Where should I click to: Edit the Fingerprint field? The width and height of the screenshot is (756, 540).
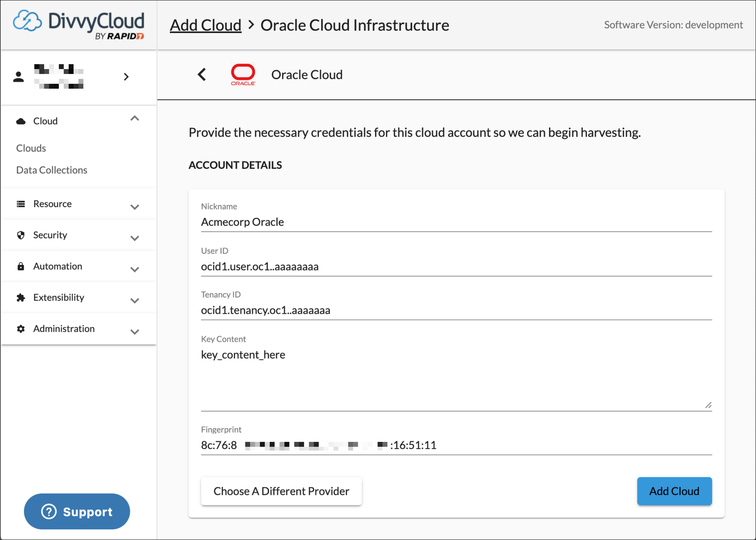[456, 445]
